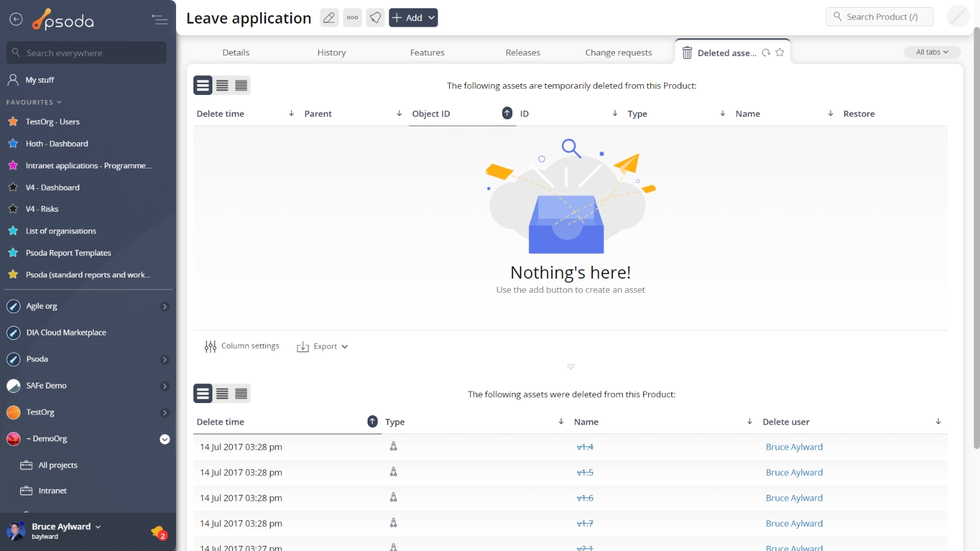Click the rounded pencil icon top right
Image resolution: width=980 pixels, height=551 pixels.
coord(958,17)
